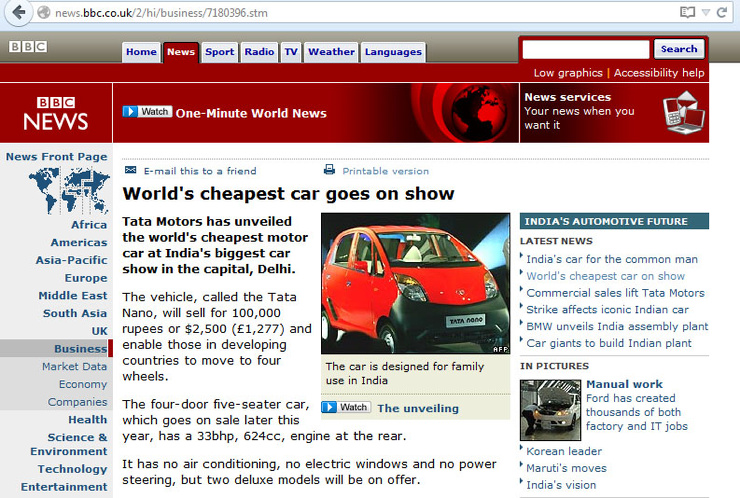The width and height of the screenshot is (740, 498).
Task: Click the reader view book icon
Action: (687, 13)
